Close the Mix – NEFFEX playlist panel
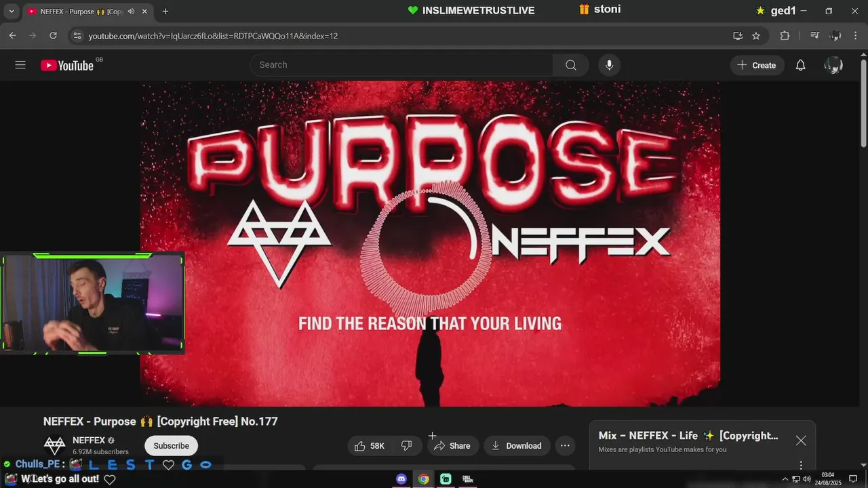The image size is (868, 488). [x=801, y=441]
